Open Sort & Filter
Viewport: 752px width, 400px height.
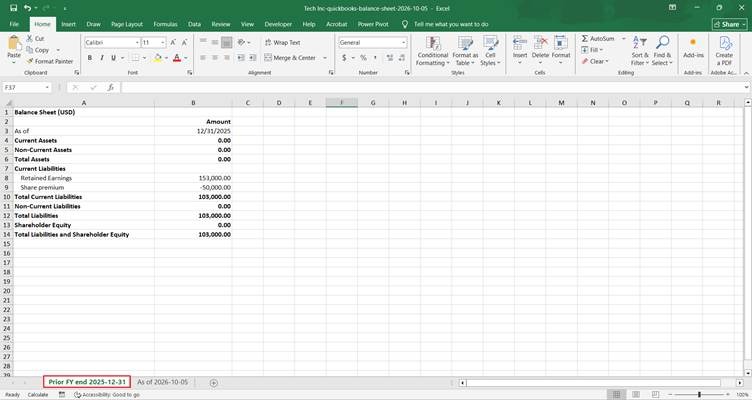(639, 51)
